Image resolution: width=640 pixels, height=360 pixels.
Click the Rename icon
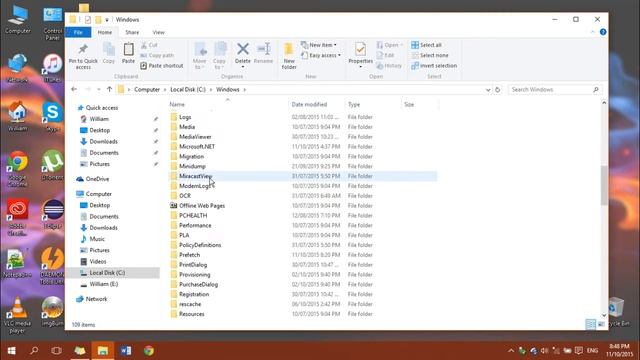point(263,49)
